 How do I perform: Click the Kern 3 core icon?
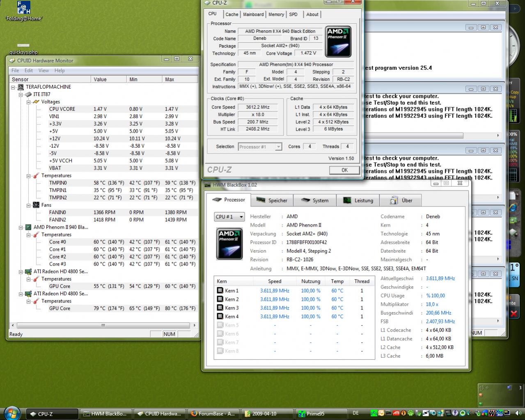coord(220,308)
